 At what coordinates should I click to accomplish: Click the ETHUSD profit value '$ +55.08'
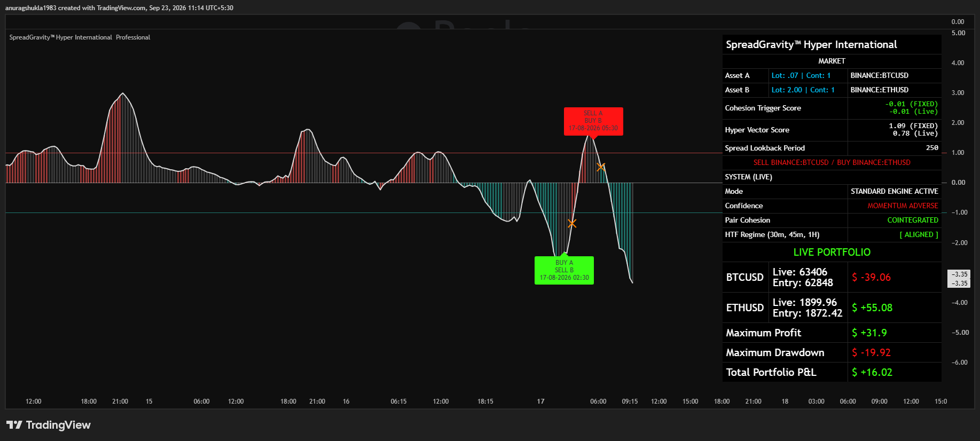(872, 308)
